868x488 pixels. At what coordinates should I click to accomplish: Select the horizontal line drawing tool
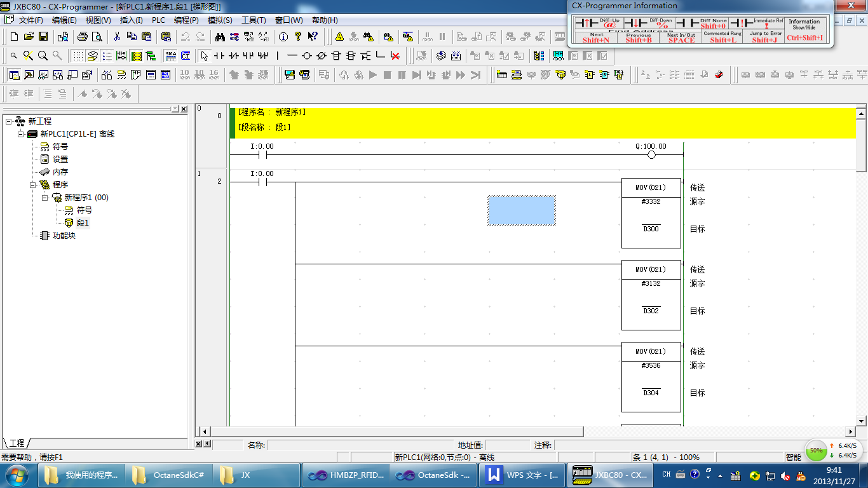tap(292, 56)
